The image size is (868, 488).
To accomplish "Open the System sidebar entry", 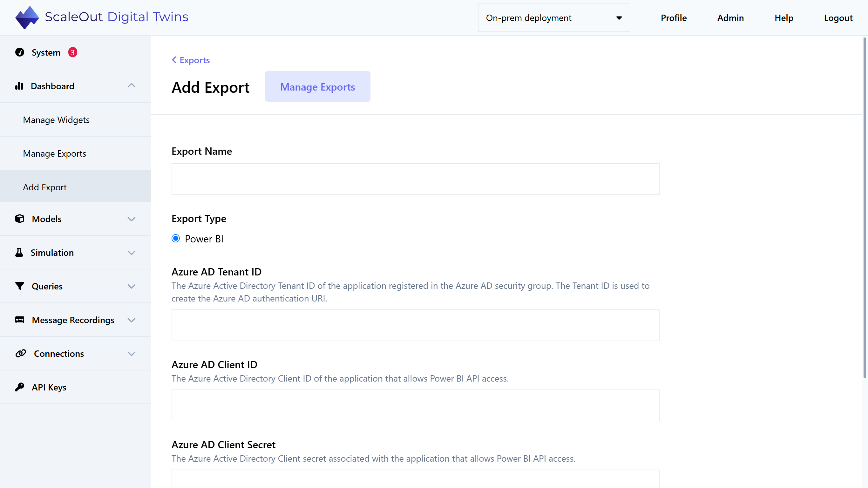I will pos(76,52).
